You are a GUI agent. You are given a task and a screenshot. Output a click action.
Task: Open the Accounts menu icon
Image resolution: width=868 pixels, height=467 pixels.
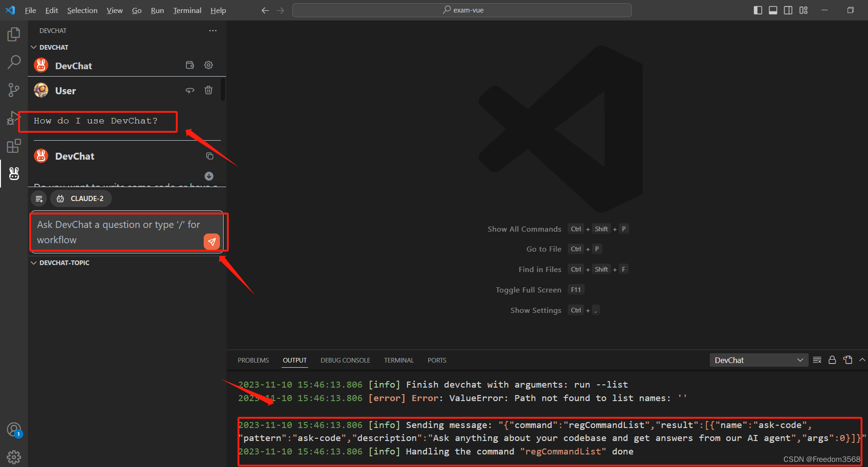pyautogui.click(x=14, y=430)
